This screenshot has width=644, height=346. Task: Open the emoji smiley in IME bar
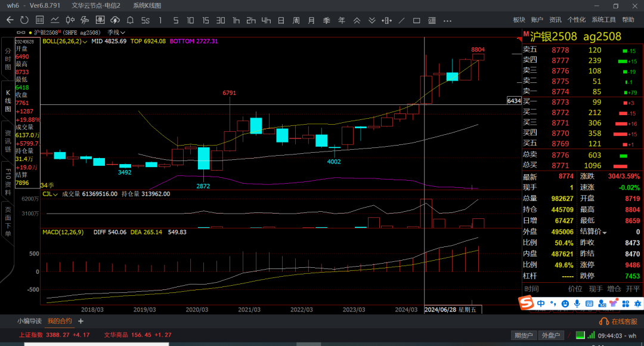tap(565, 304)
